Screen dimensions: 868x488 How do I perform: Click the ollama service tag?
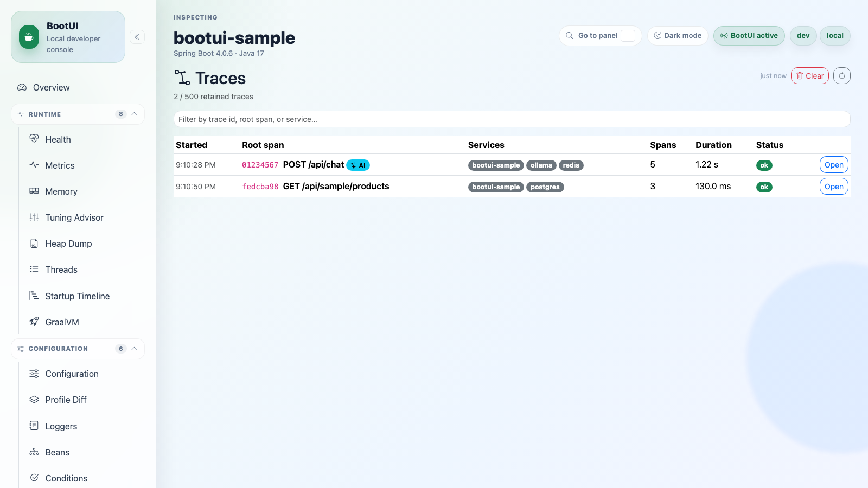[541, 165]
